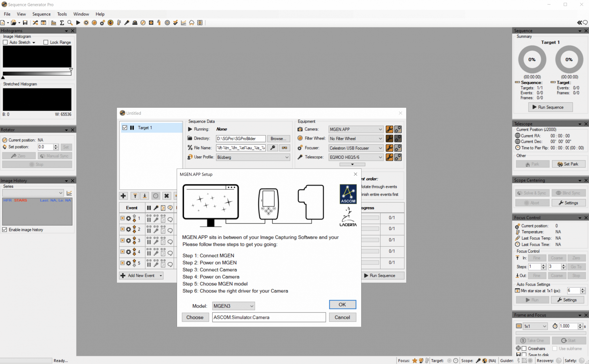Open options gear for event 1
Screen dimensions: 589x364
tap(129, 218)
